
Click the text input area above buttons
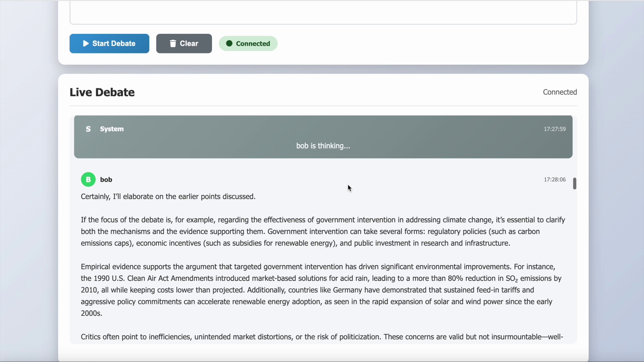coord(323,13)
